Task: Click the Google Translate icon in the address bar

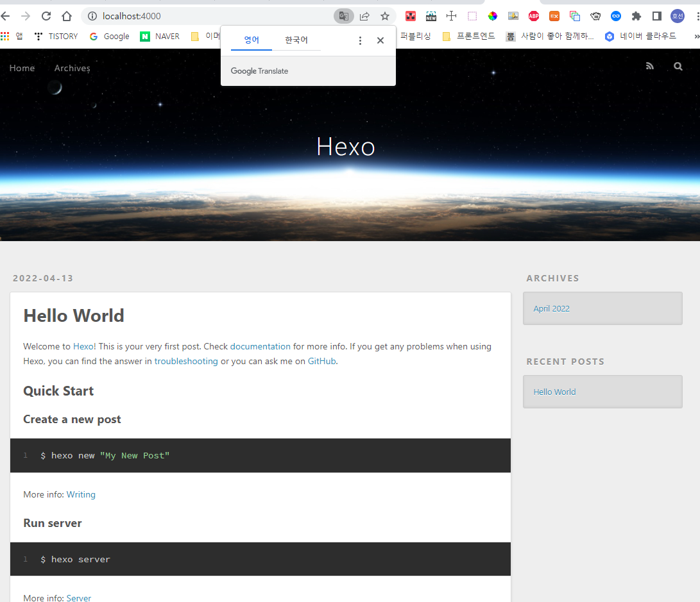Action: click(343, 15)
